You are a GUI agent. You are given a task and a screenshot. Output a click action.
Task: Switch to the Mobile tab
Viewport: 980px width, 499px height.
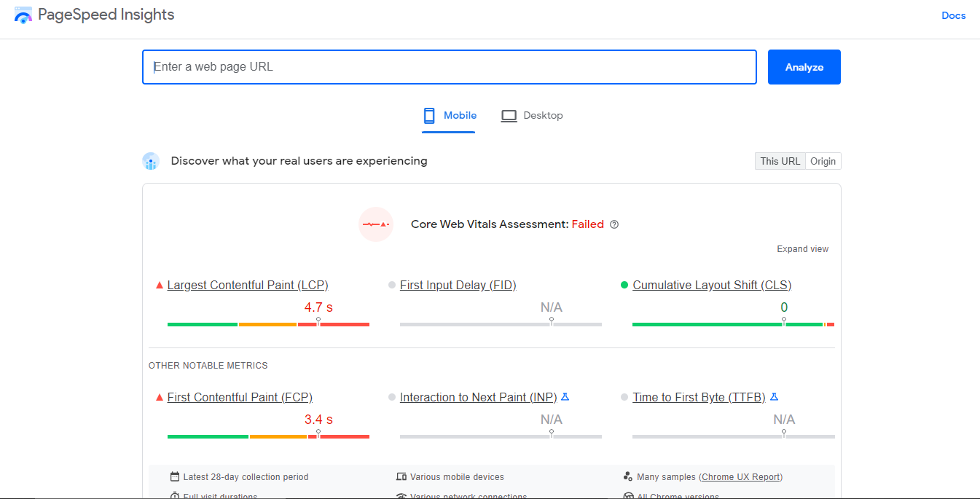pos(450,116)
